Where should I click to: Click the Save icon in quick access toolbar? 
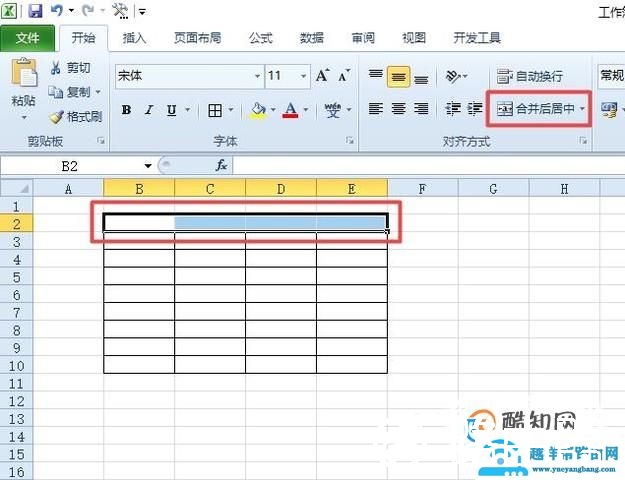click(x=35, y=11)
